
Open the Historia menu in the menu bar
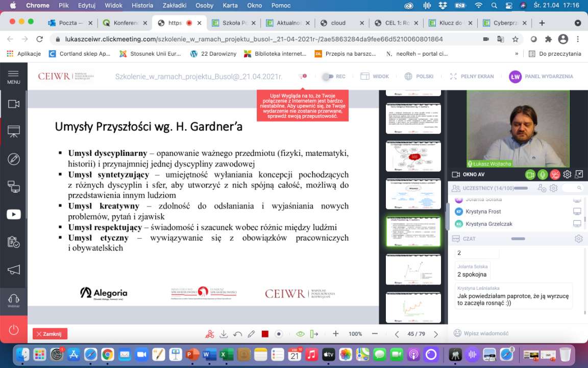pyautogui.click(x=142, y=6)
